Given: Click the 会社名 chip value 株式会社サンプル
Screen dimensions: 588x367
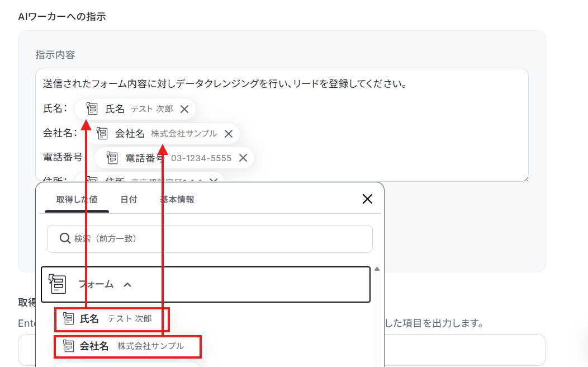Looking at the screenshot, I should 184,134.
